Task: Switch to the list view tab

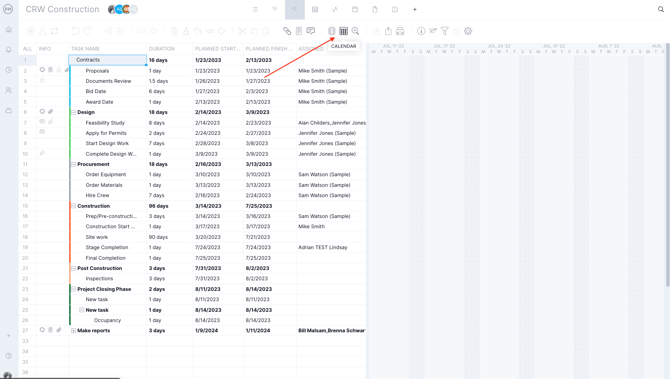Action: coord(255,9)
